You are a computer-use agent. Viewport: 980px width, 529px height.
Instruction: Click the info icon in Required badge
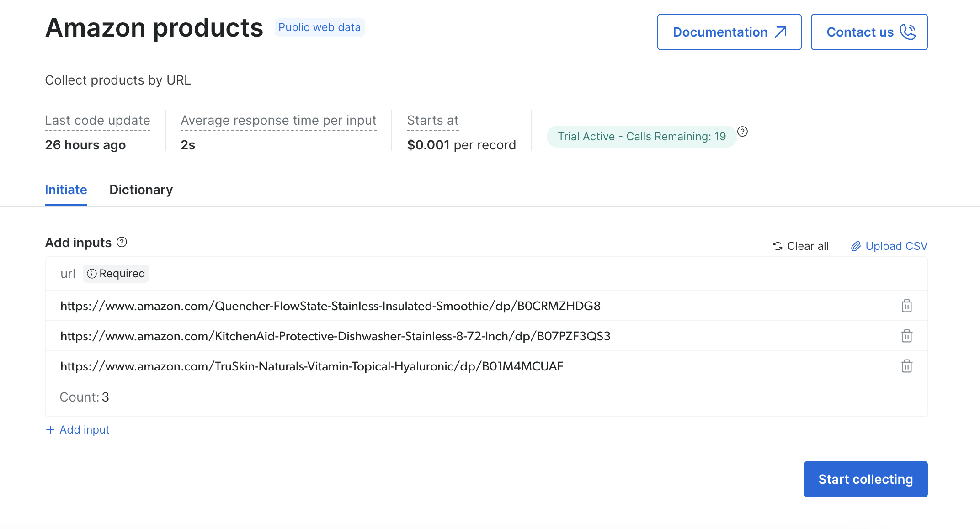point(92,274)
